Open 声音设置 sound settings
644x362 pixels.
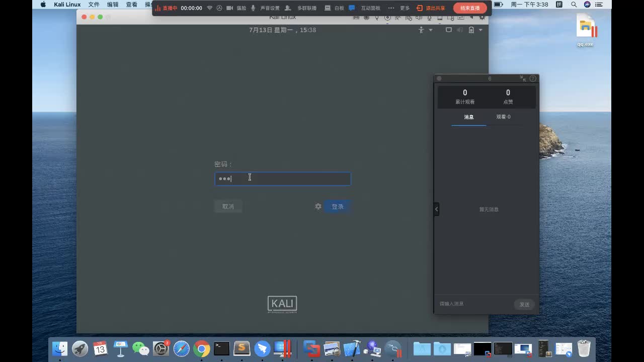pos(265,8)
